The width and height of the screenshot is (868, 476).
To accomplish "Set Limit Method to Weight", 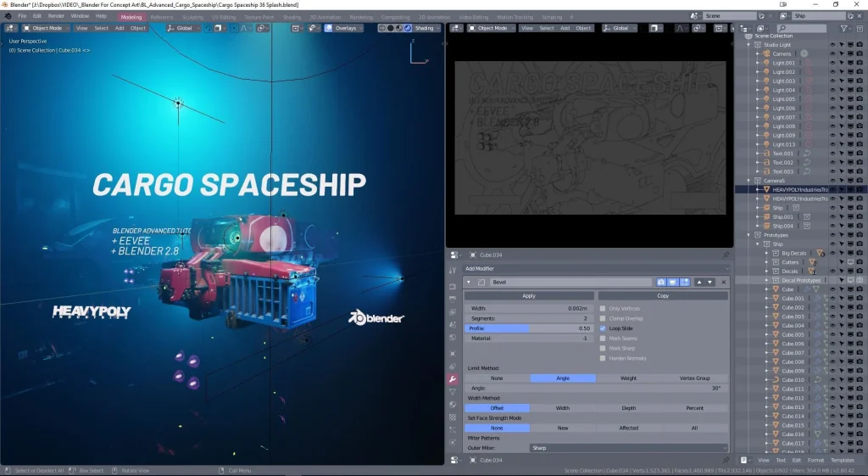I will coord(628,378).
